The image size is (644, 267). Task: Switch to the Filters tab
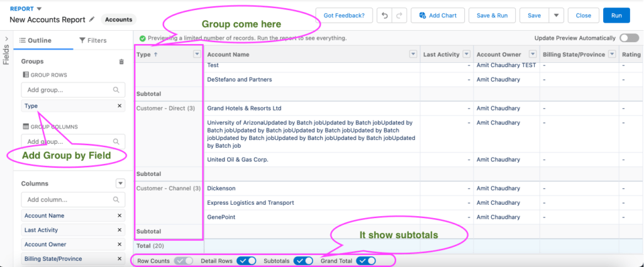(x=93, y=40)
